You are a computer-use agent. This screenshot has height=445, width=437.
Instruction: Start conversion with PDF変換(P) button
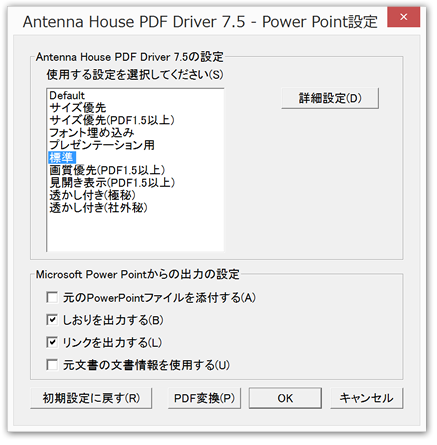coord(204,398)
